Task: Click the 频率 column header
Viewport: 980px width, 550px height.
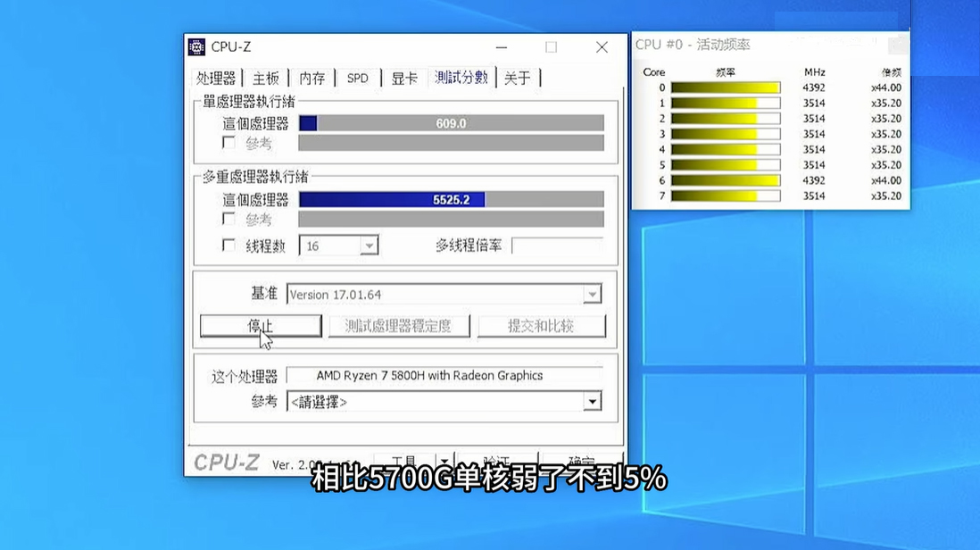Action: point(726,72)
